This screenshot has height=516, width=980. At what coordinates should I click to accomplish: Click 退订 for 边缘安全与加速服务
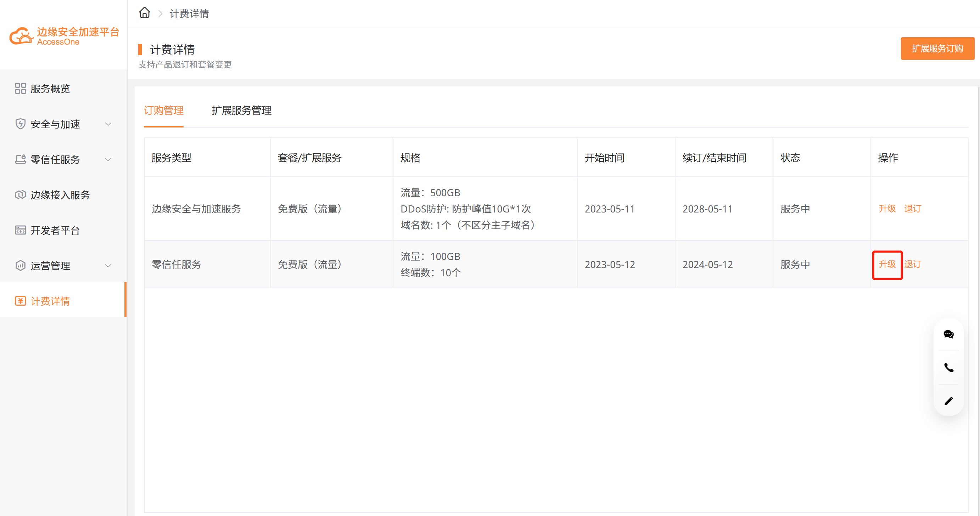[912, 209]
